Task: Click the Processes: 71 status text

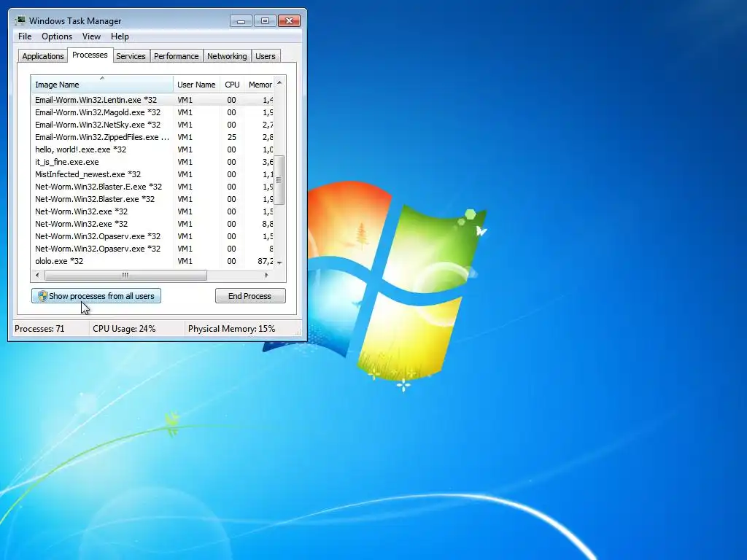Action: click(x=39, y=329)
